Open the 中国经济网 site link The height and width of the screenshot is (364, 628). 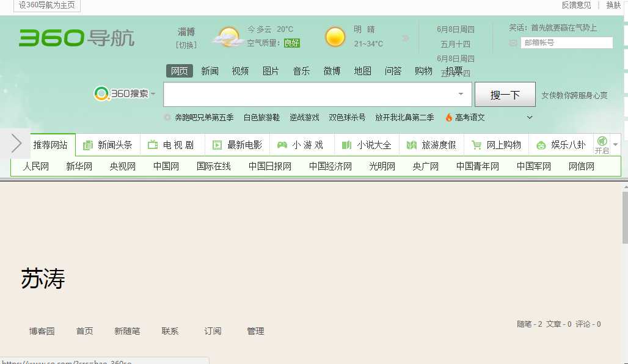click(x=330, y=166)
